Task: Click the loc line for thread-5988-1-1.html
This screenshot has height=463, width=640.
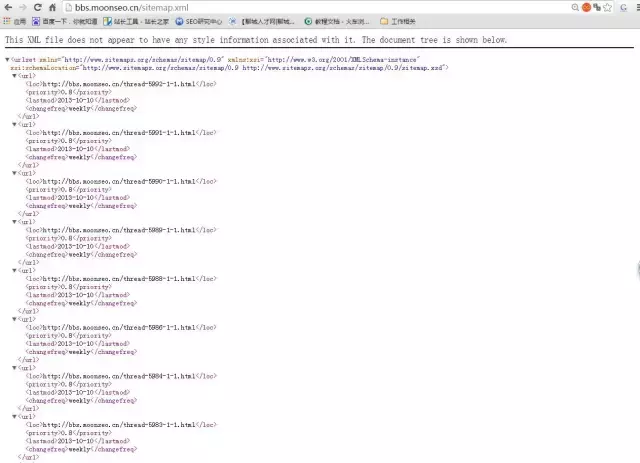Action: pos(121,278)
